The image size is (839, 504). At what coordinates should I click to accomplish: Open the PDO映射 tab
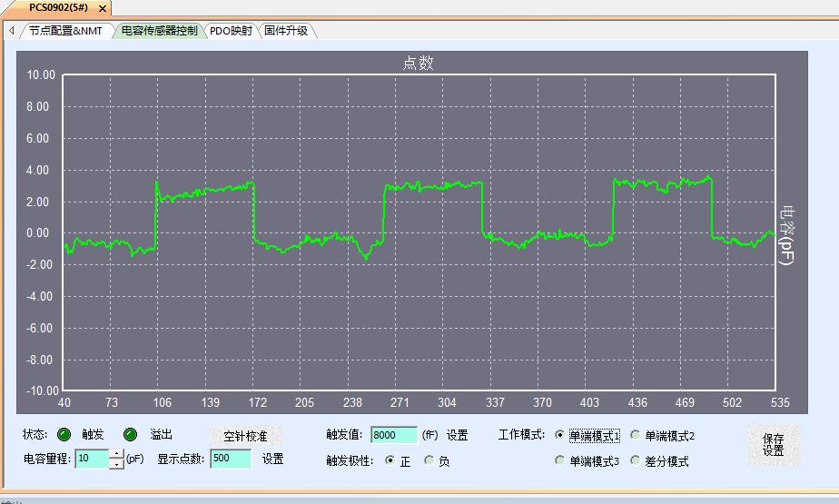coord(231,31)
